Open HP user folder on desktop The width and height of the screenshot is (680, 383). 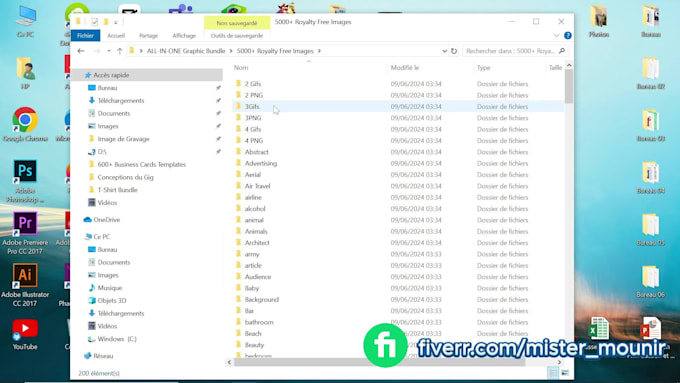(x=25, y=73)
